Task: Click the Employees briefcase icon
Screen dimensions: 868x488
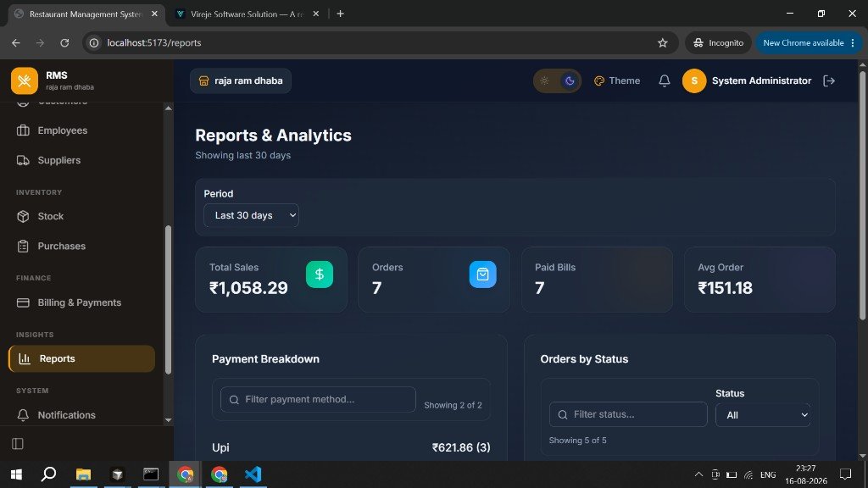Action: click(23, 130)
